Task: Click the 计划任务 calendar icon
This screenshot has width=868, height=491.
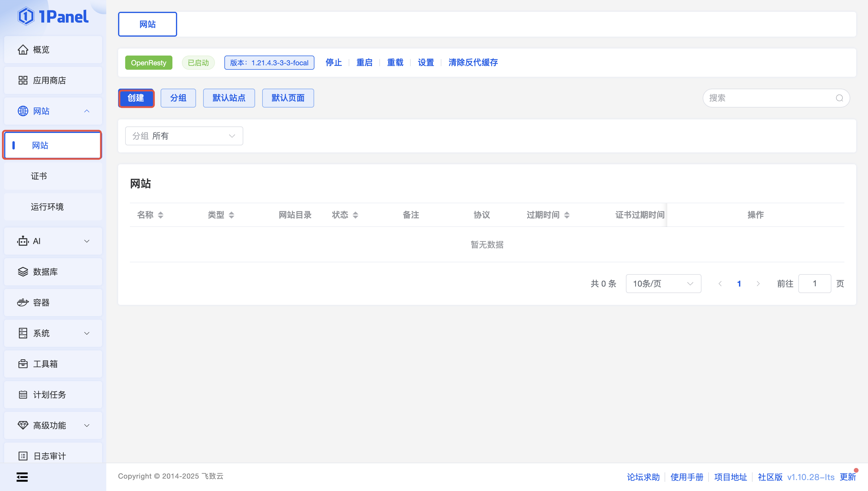Action: 23,395
